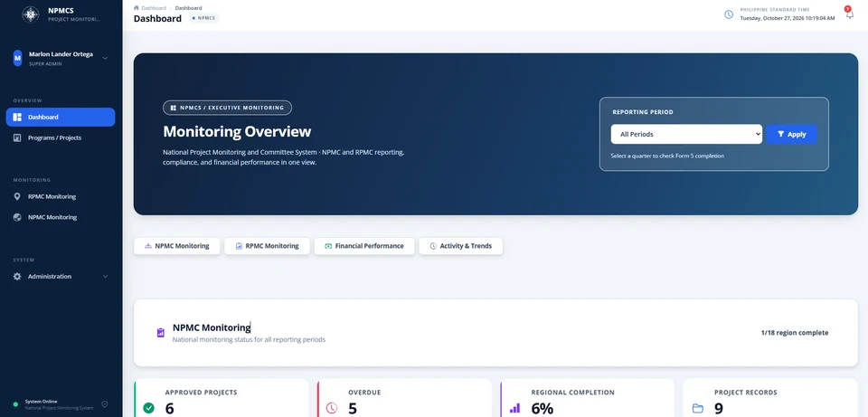Click the Administration gear icon
The image size is (868, 417).
point(17,276)
